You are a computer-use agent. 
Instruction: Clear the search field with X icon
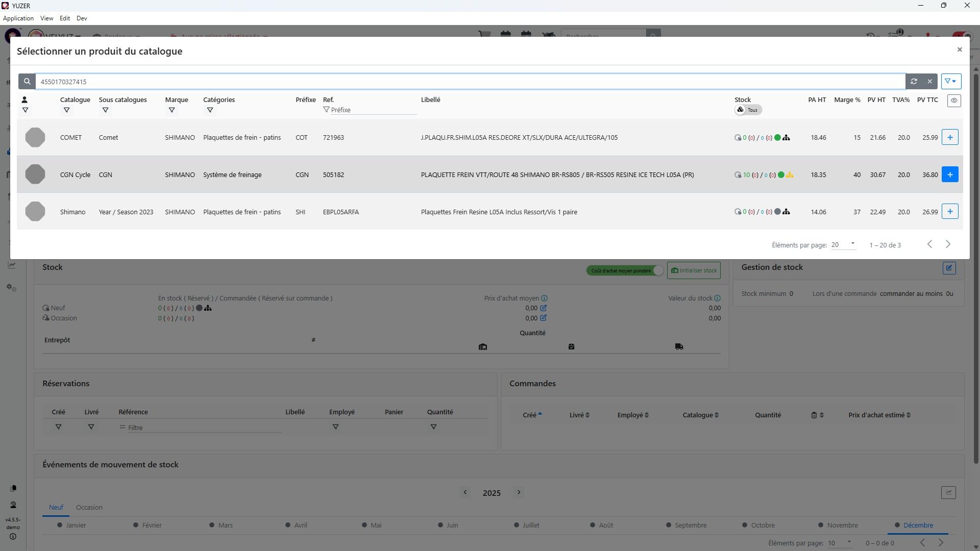(x=929, y=82)
